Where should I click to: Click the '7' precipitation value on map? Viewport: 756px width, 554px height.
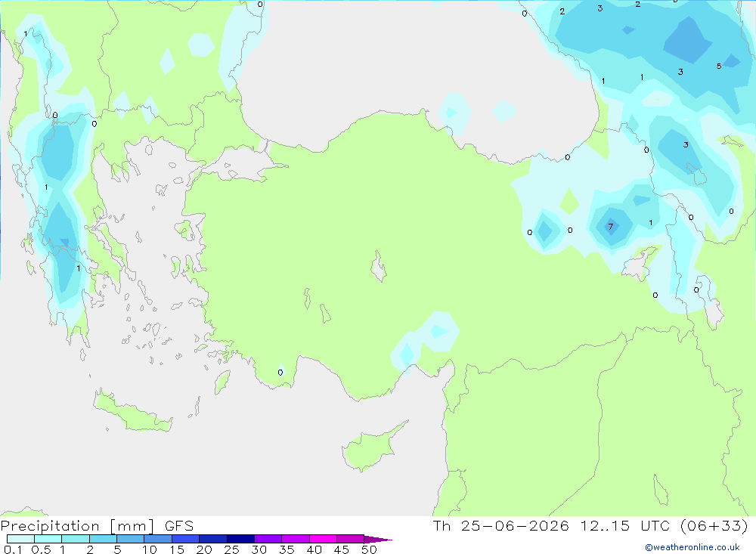(x=610, y=227)
